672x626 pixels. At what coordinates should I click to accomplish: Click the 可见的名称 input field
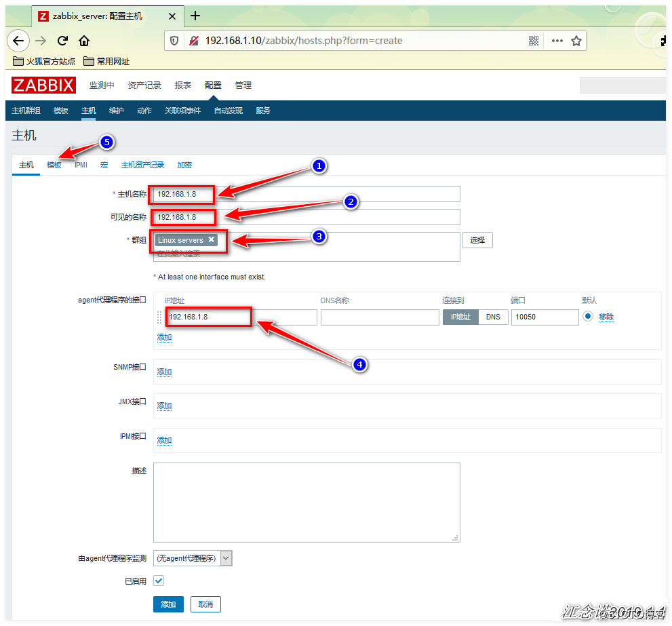[x=307, y=217]
